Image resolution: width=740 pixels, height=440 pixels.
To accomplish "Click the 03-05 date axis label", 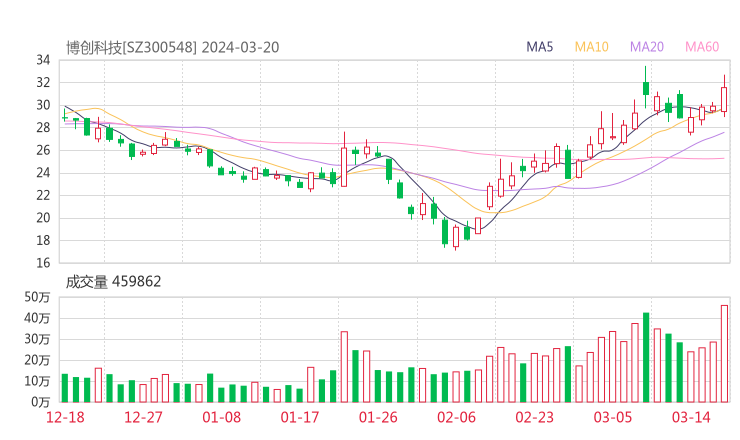I will pyautogui.click(x=613, y=417).
